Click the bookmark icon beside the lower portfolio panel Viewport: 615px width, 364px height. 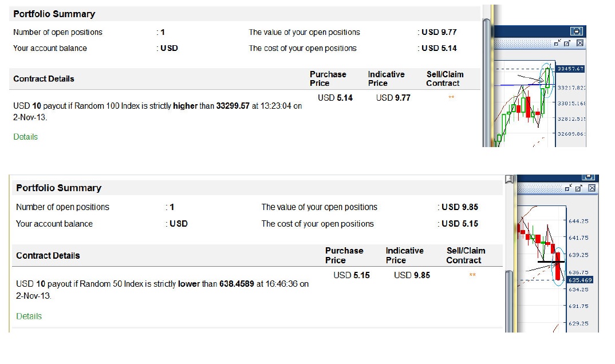pyautogui.click(x=509, y=179)
